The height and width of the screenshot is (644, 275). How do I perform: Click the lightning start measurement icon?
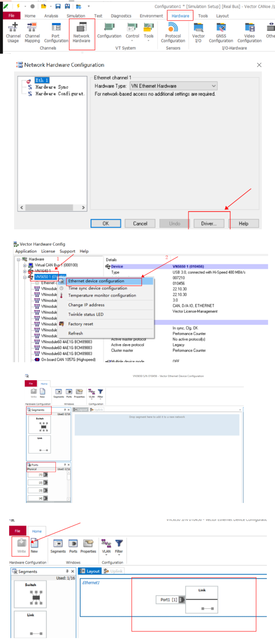pyautogui.click(x=18, y=6)
